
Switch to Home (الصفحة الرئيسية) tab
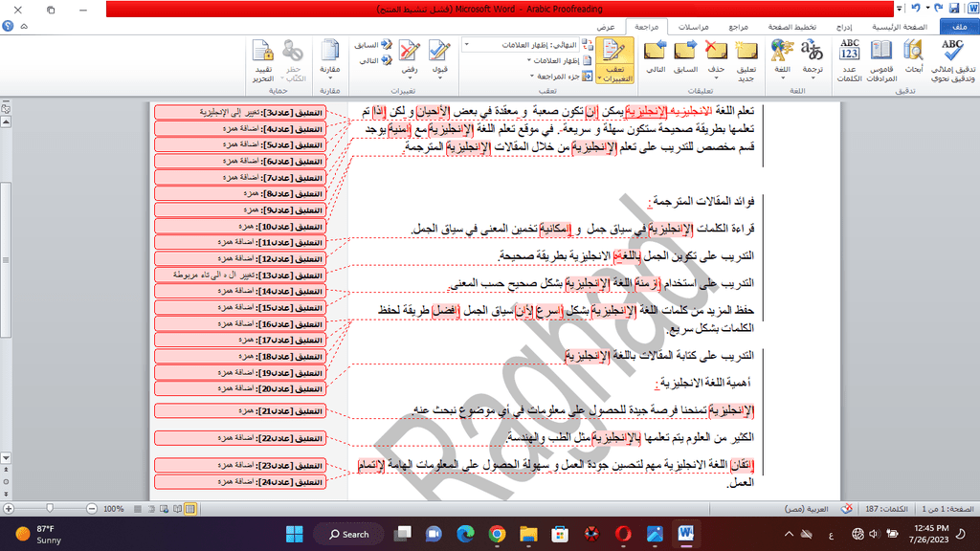pyautogui.click(x=900, y=27)
